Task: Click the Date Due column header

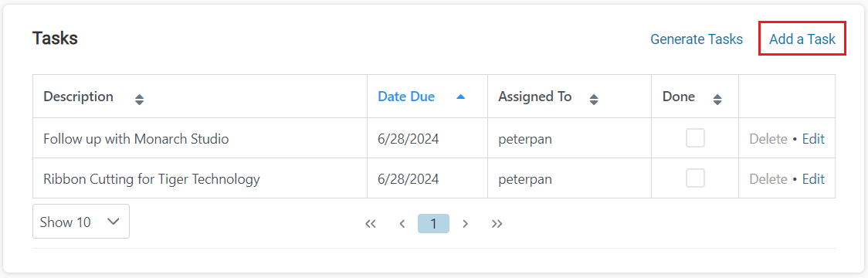Action: [x=406, y=97]
